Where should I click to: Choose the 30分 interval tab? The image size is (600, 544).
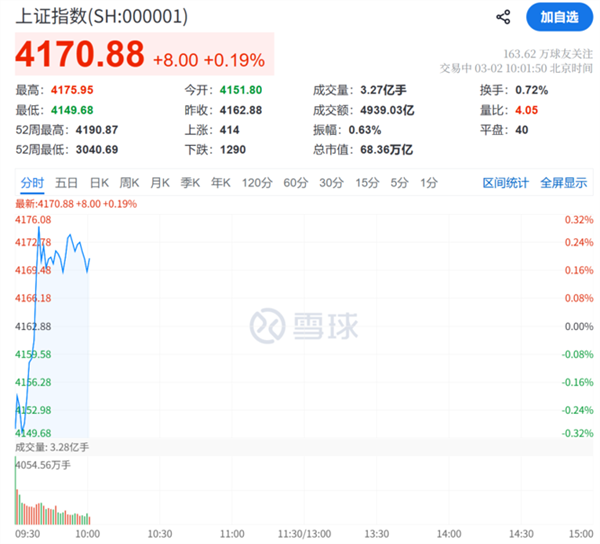click(331, 183)
